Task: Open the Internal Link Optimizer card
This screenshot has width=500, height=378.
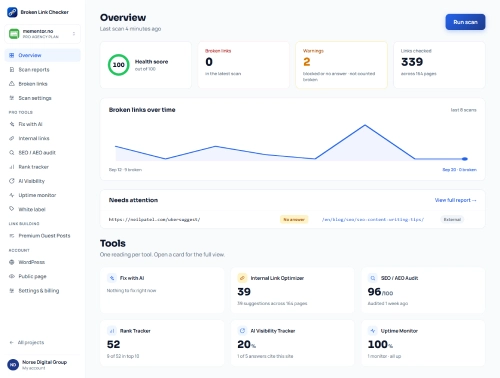Action: 292,290
